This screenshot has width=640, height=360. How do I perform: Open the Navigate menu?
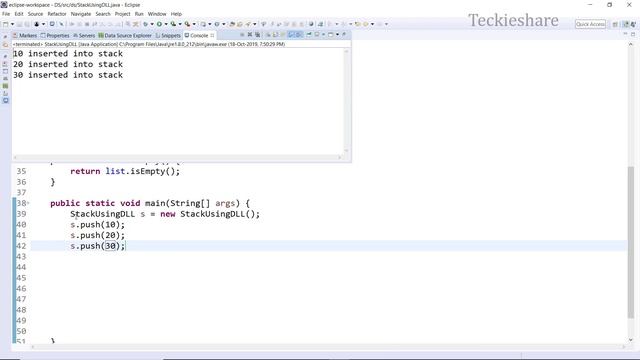[x=81, y=14]
